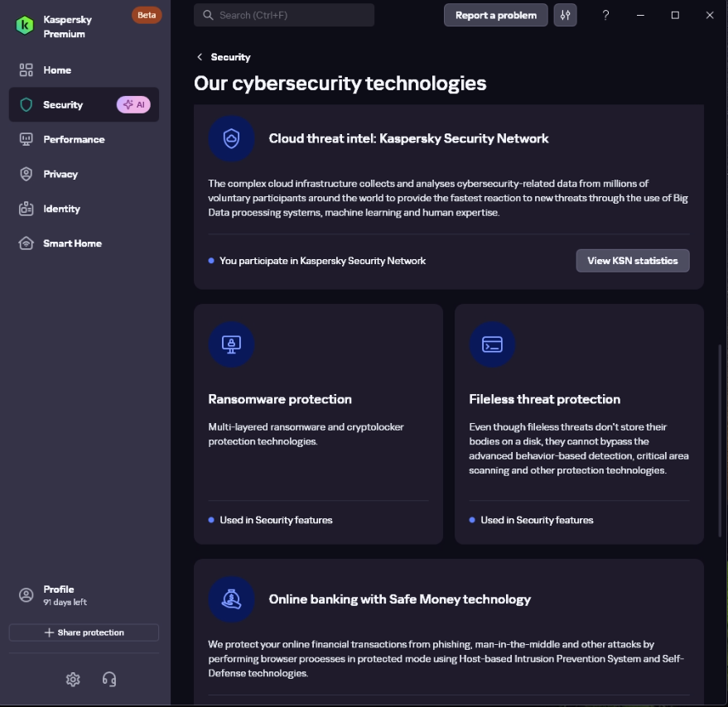728x707 pixels.
Task: Click the Fileless threat protection terminal icon
Action: pos(492,344)
